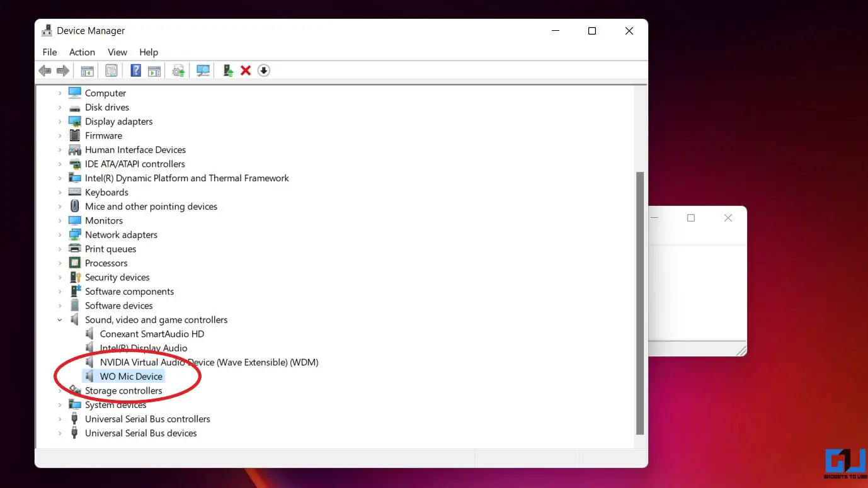Screen dimensions: 868x488
Task: Select the Print queues label
Action: tap(110, 249)
